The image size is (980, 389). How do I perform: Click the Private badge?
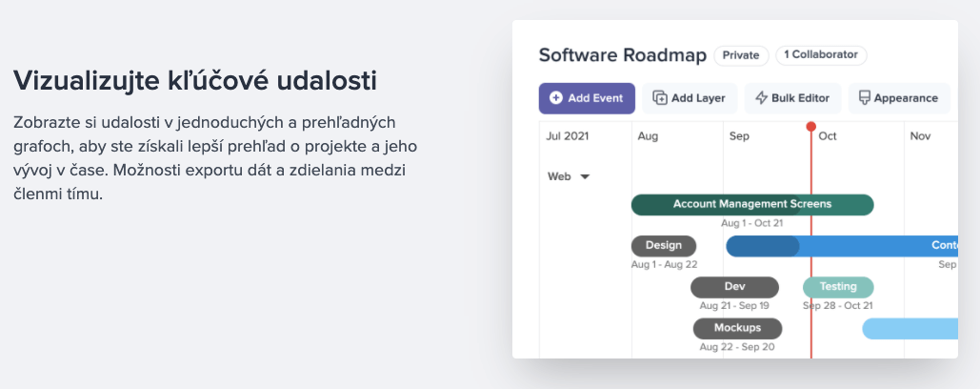coord(741,55)
